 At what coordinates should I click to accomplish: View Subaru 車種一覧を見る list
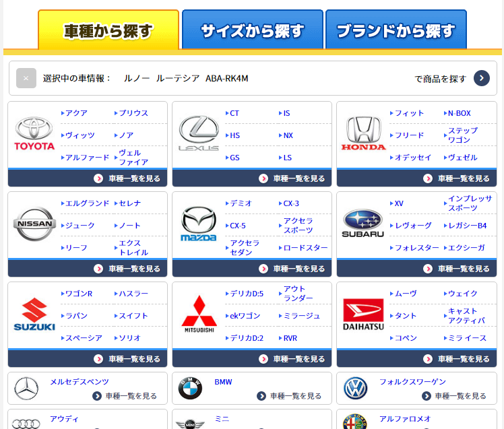coord(416,269)
